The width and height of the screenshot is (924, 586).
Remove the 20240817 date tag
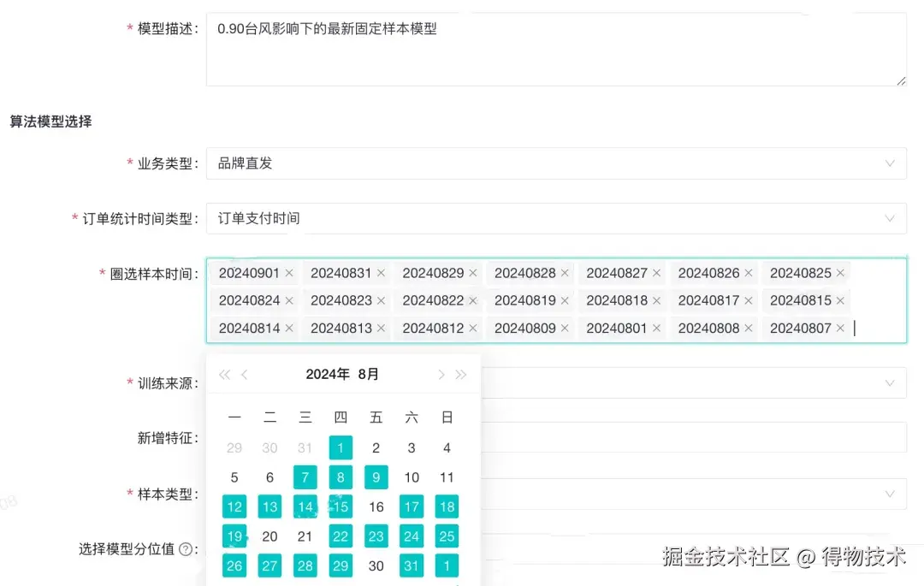[x=749, y=300]
